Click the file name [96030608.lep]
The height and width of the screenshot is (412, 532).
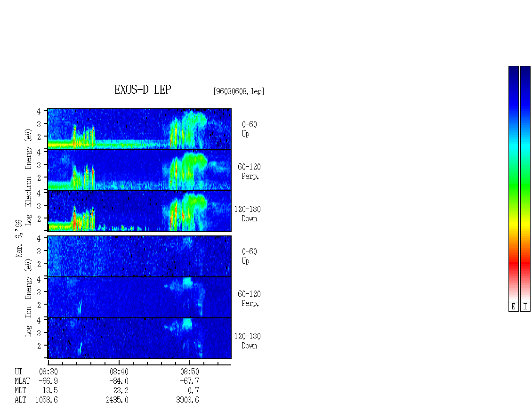click(x=239, y=91)
